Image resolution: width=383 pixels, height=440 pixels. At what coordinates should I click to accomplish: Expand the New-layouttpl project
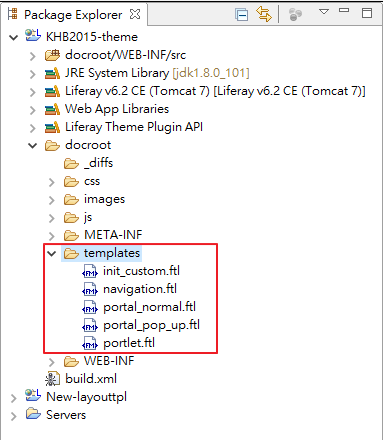tap(13, 398)
